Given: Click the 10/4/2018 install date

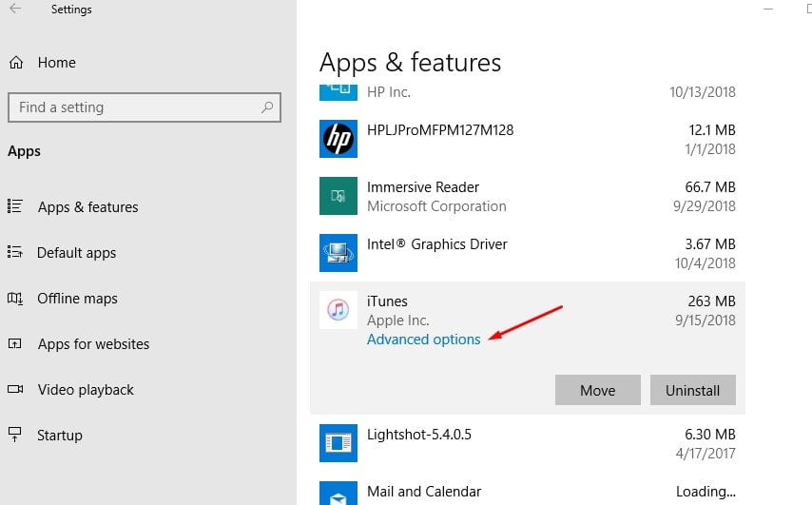Looking at the screenshot, I should point(706,263).
